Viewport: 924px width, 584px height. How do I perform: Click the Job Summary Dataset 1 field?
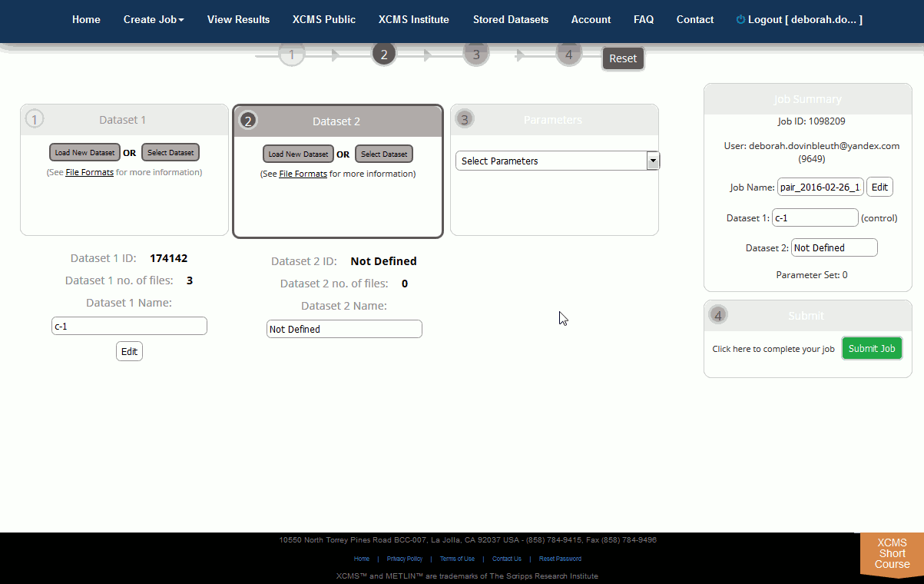815,217
